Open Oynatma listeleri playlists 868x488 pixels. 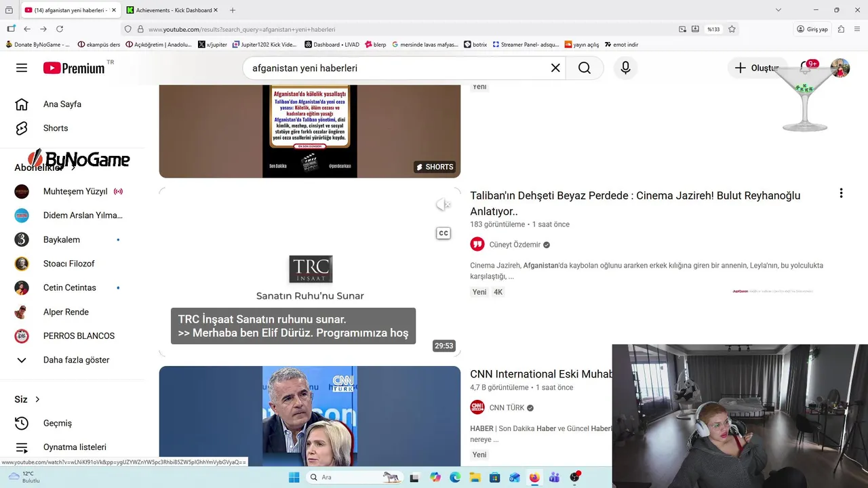(x=75, y=447)
